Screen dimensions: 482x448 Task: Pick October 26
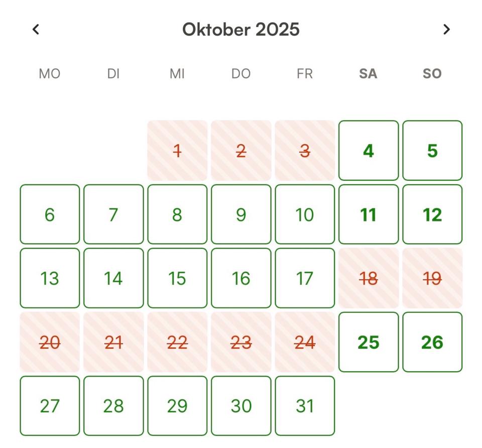432,342
